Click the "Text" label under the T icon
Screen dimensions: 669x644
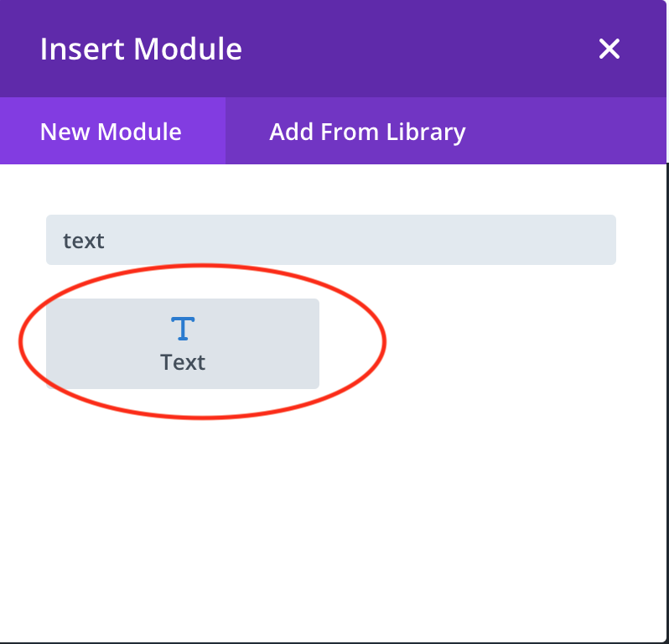[x=183, y=362]
